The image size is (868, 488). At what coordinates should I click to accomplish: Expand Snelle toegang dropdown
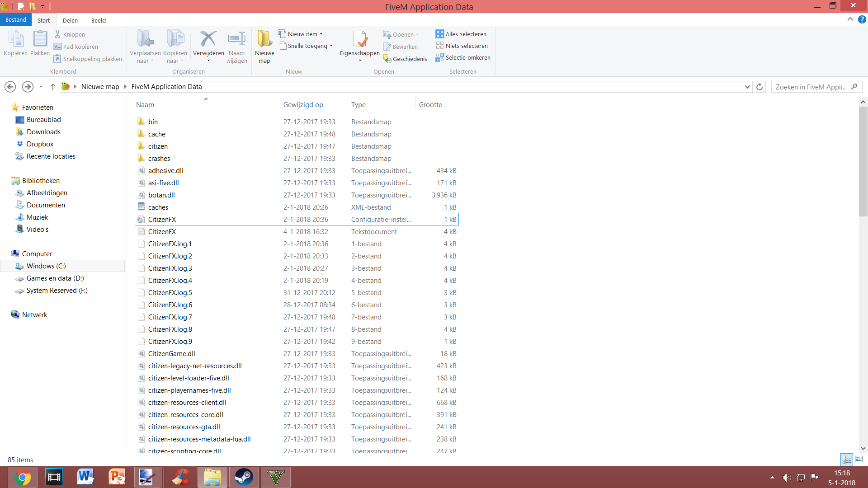[x=331, y=46]
